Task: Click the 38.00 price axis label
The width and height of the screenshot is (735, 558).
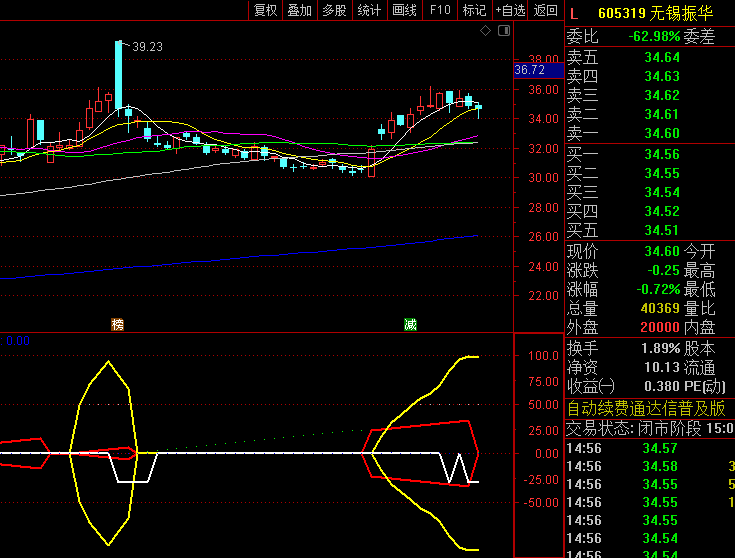Action: click(x=543, y=59)
